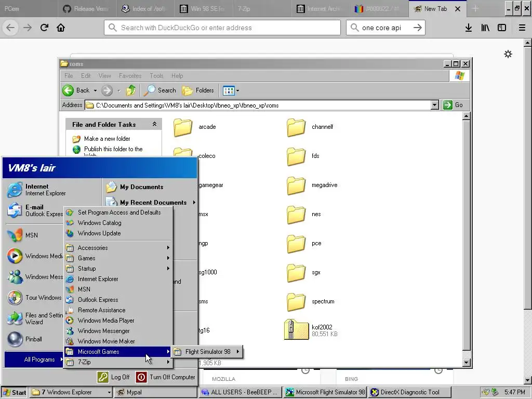Open the Explorer File menu
Image resolution: width=532 pixels, height=399 pixels.
point(69,76)
